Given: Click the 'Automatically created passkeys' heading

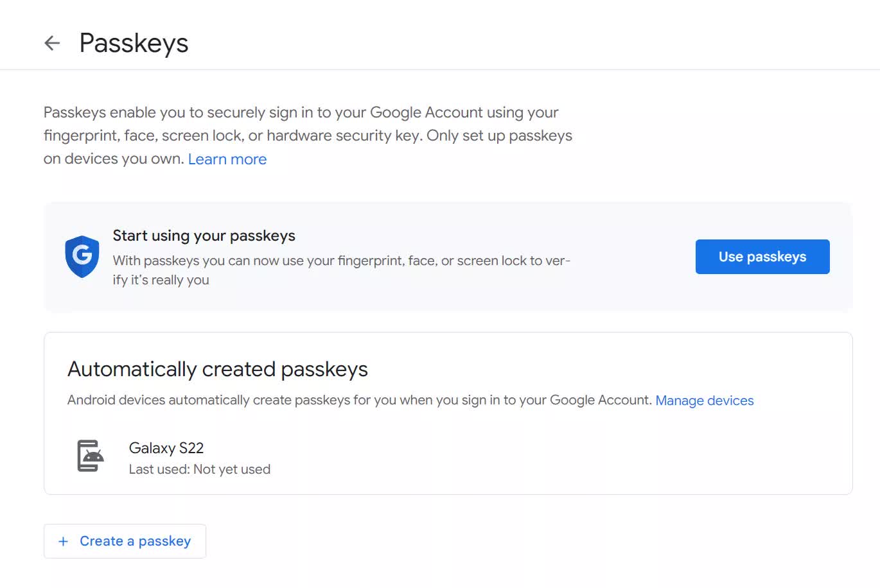Looking at the screenshot, I should 218,369.
